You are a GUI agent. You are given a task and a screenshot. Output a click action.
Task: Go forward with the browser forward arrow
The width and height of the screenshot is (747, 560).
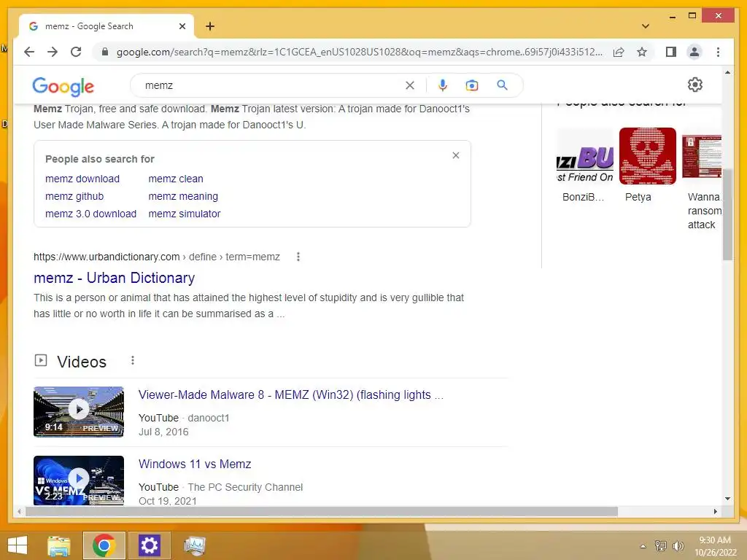pyautogui.click(x=53, y=52)
